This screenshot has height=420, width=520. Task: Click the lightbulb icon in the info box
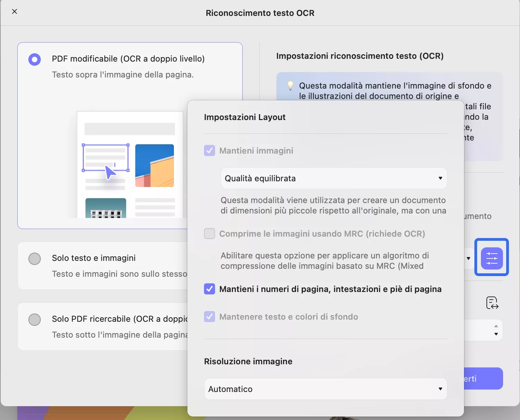(290, 86)
